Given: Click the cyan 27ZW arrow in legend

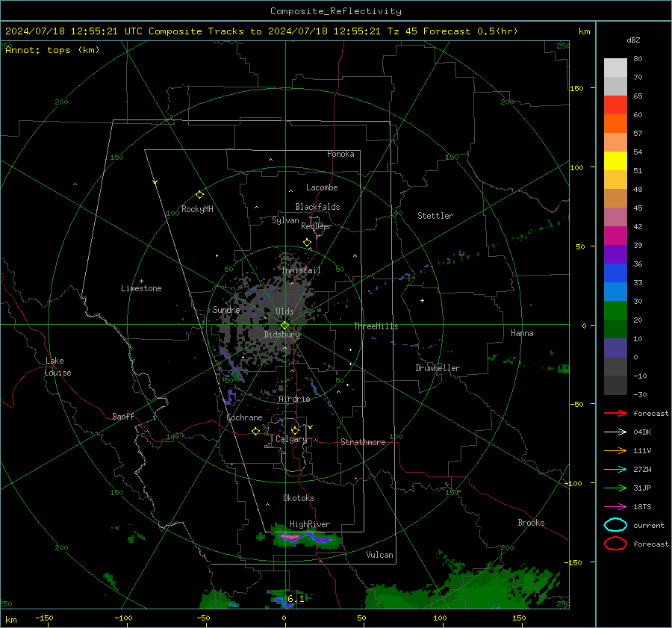Looking at the screenshot, I should pyautogui.click(x=615, y=470).
